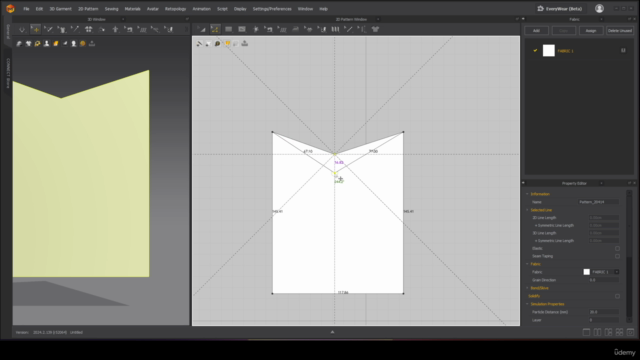Click the sewing machine icon in 3D toolbar
Viewport: 640px width, 360px height.
(129, 29)
